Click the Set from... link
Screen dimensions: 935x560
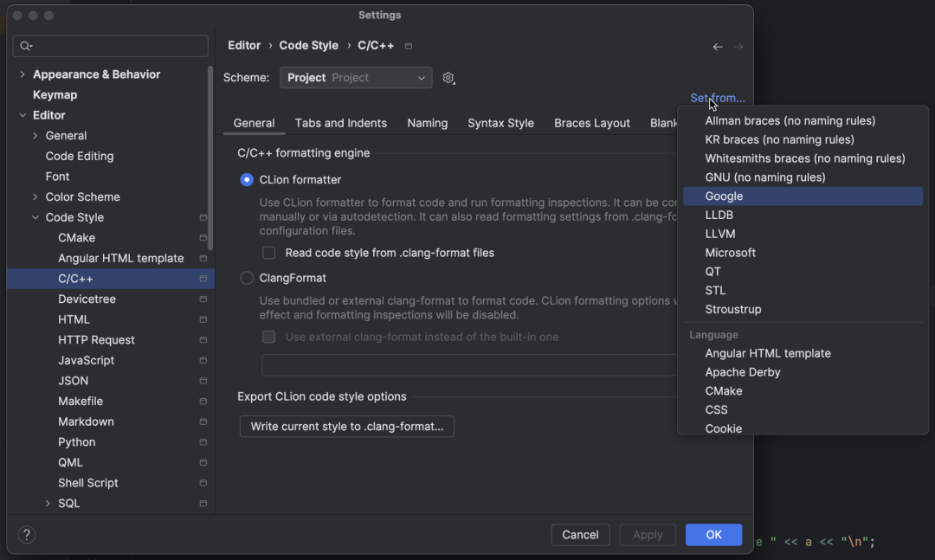[x=718, y=98]
